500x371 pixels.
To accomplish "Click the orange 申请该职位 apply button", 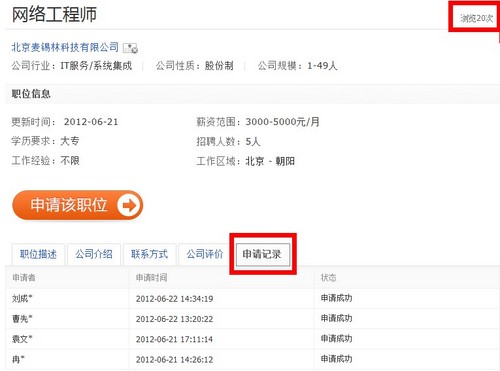I will pyautogui.click(x=78, y=205).
